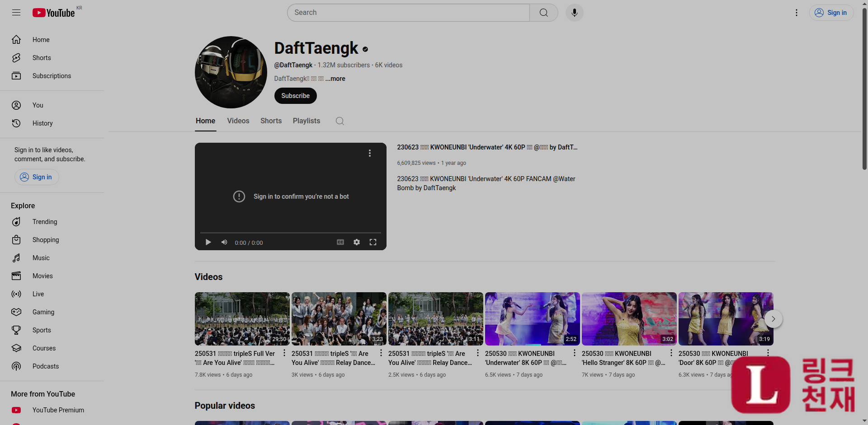Open Live under Explore
Viewport: 868px width, 425px height.
tap(52, 294)
